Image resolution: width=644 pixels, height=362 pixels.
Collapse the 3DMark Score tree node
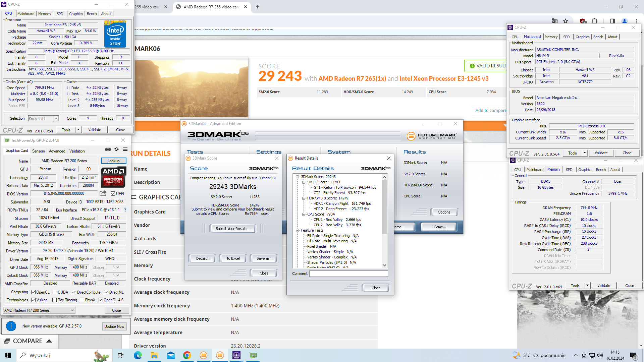(297, 177)
